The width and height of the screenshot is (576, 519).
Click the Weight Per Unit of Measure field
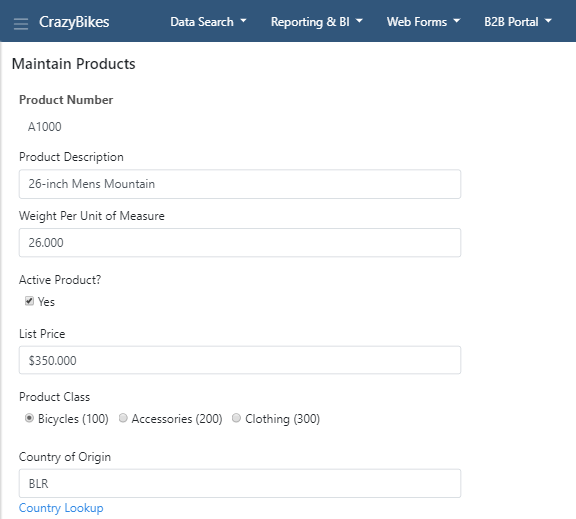click(x=240, y=242)
